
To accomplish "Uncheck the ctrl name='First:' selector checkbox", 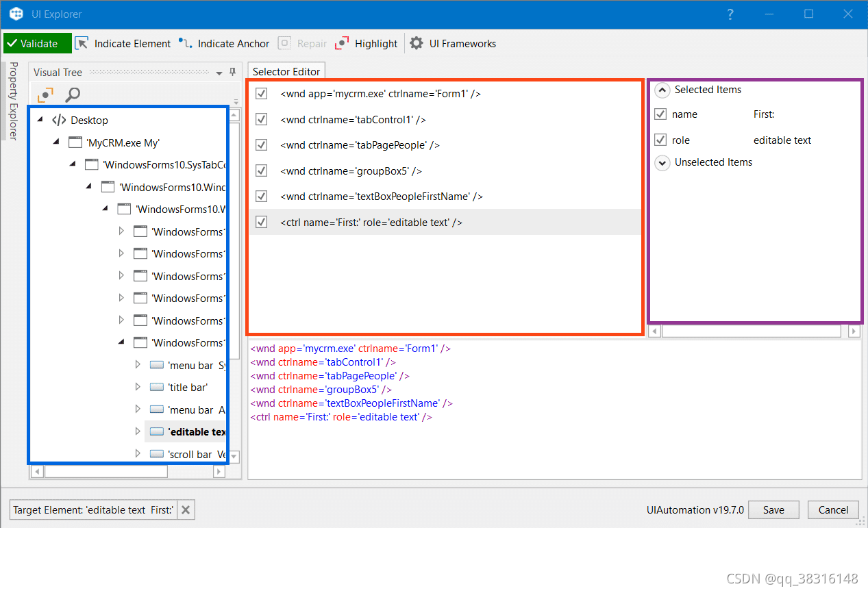I will pyautogui.click(x=261, y=222).
